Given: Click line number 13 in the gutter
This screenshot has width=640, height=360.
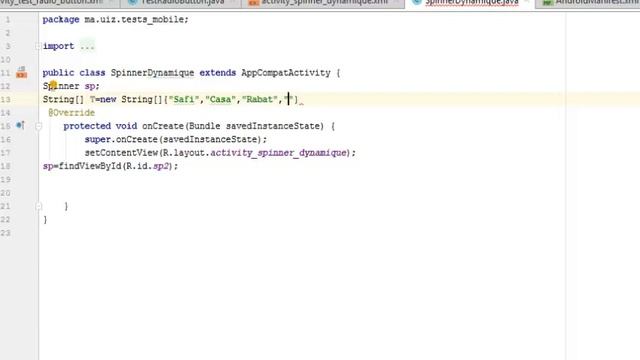Looking at the screenshot, I should point(6,100).
